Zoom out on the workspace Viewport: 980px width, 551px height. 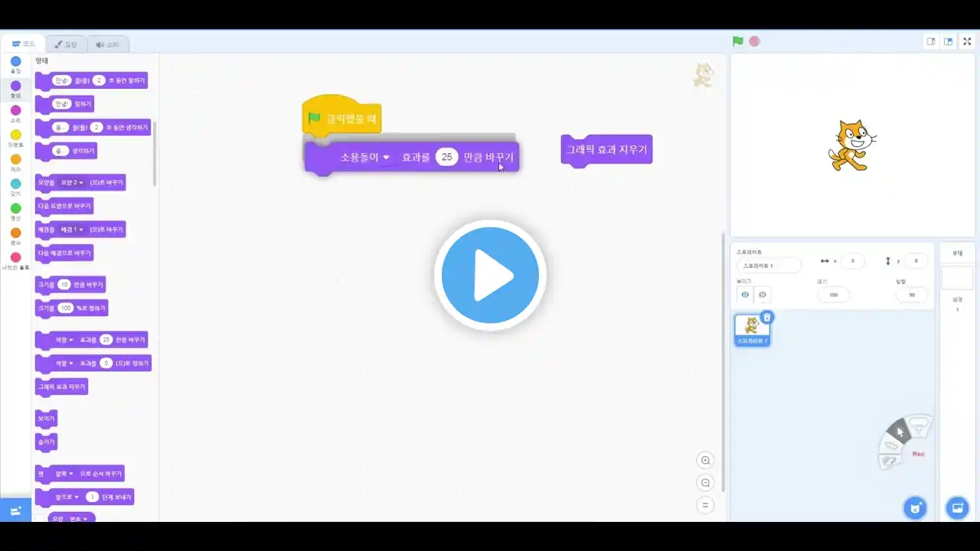tap(705, 483)
